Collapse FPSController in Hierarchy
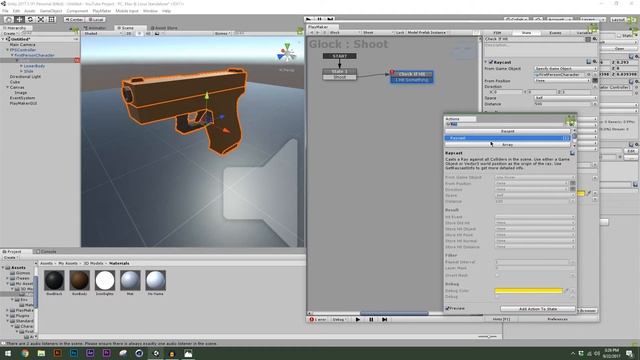 click(x=7, y=50)
